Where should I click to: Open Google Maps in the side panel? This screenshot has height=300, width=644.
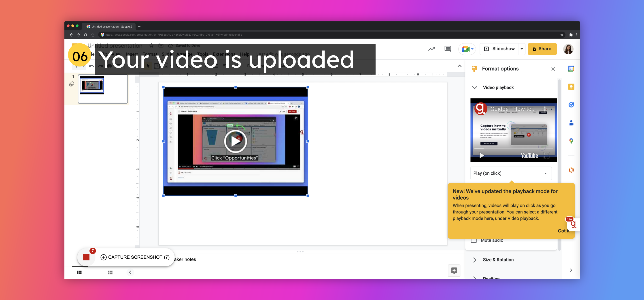click(571, 141)
